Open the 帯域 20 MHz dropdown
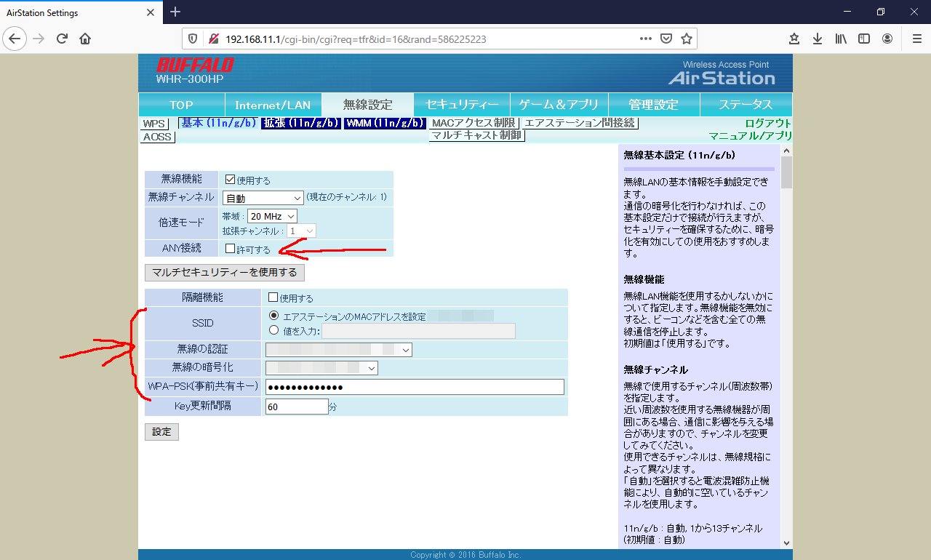The image size is (931, 560). (x=272, y=216)
